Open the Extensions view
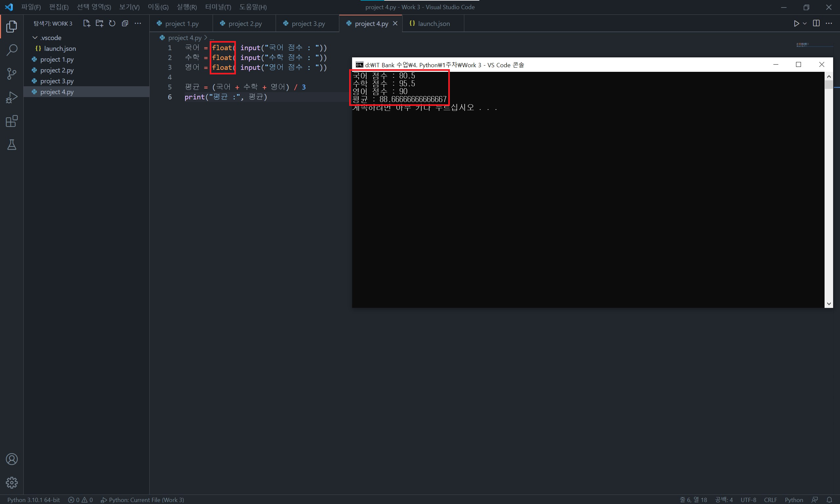 pyautogui.click(x=11, y=121)
